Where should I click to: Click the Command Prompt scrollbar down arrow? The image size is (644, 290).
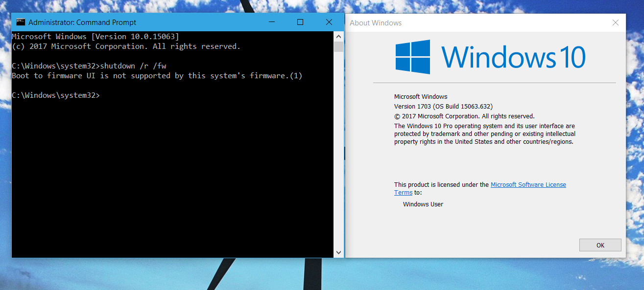(x=338, y=252)
